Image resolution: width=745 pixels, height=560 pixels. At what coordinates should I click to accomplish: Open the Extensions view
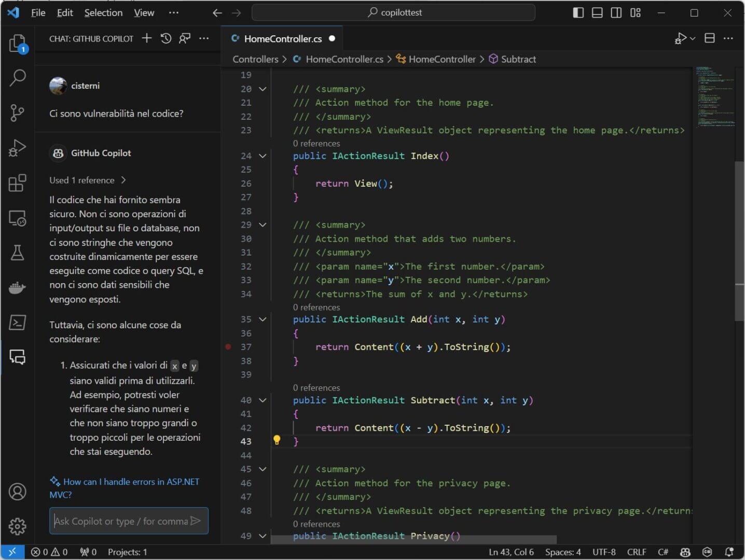click(x=17, y=183)
